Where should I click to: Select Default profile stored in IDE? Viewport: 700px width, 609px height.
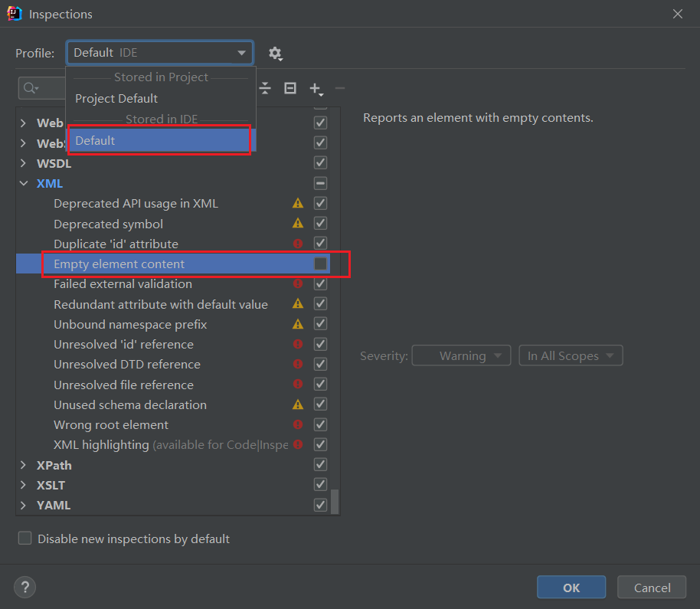click(161, 140)
